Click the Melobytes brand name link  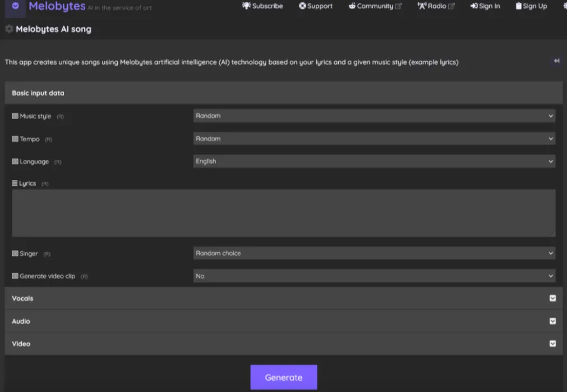pyautogui.click(x=57, y=6)
